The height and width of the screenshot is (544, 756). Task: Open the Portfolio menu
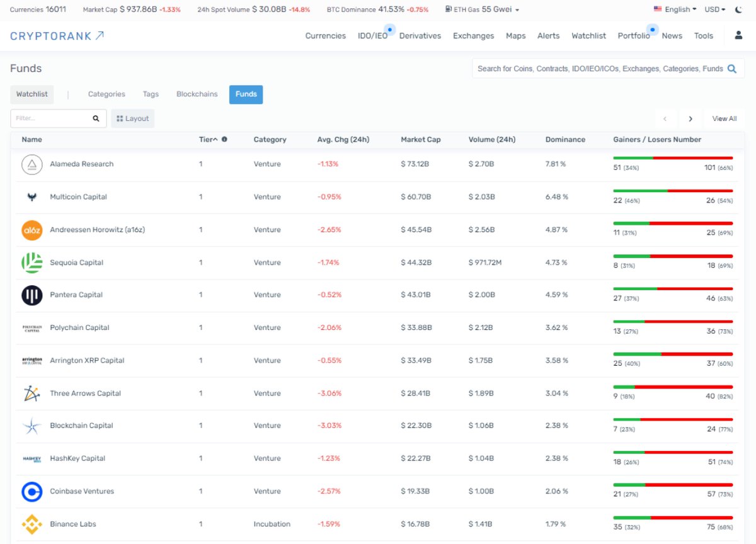coord(634,36)
